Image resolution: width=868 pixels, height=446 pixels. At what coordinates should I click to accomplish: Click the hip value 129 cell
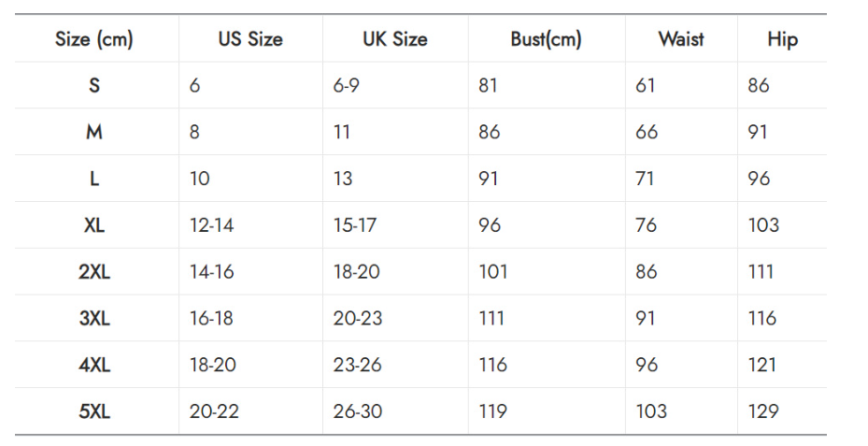pos(762,411)
